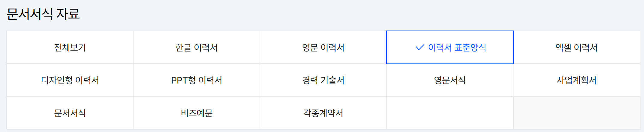Screen dimensions: 644x132
Task: Browse business plan forms under 사업계획서
Action: point(576,80)
